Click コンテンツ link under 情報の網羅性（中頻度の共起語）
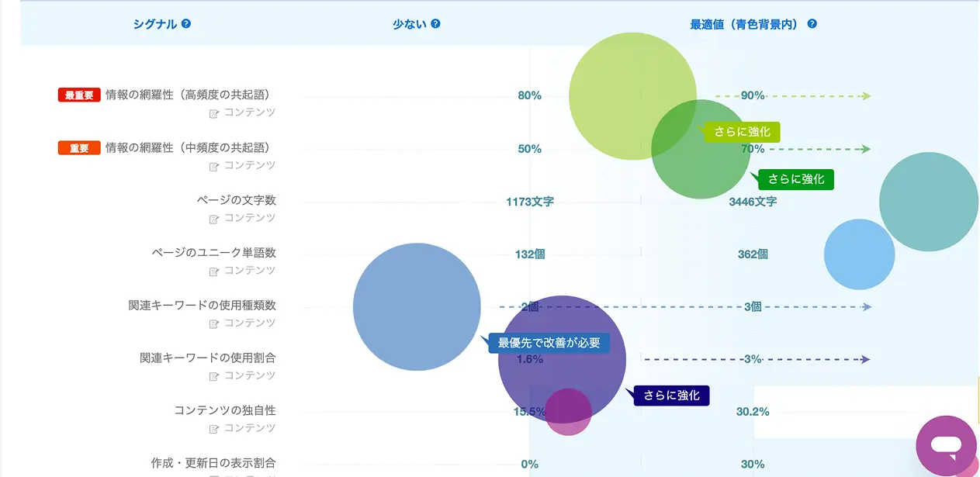The width and height of the screenshot is (980, 477). pyautogui.click(x=250, y=165)
